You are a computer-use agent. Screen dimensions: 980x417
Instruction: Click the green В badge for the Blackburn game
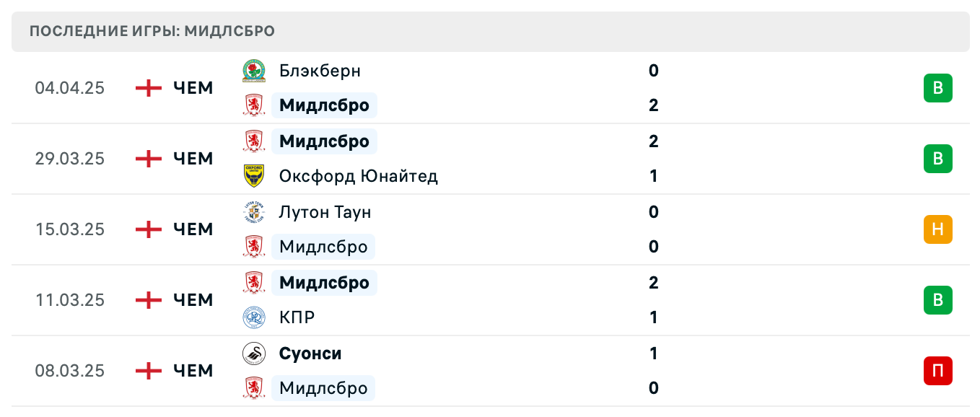click(937, 88)
